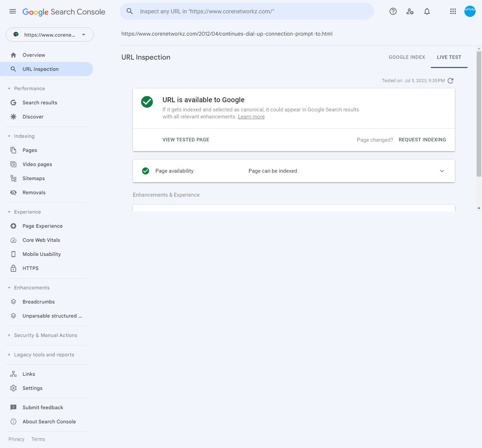482x448 pixels.
Task: Click Submit feedback
Action: click(x=47, y=407)
